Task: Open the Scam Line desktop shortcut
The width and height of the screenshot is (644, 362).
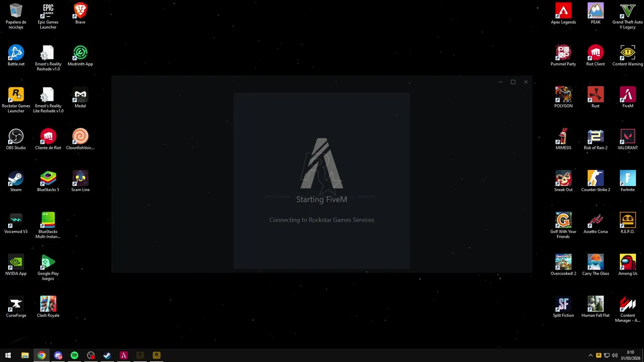Action: pyautogui.click(x=80, y=181)
